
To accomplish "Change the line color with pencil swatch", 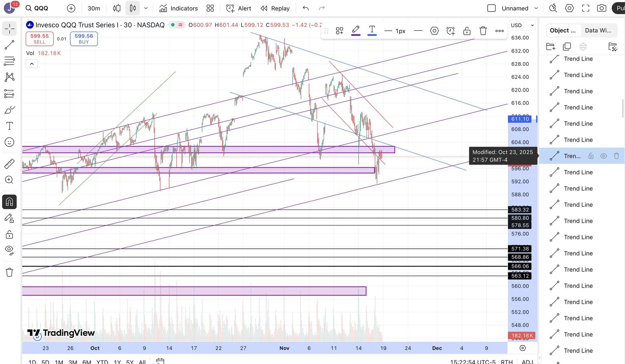I will pos(356,31).
